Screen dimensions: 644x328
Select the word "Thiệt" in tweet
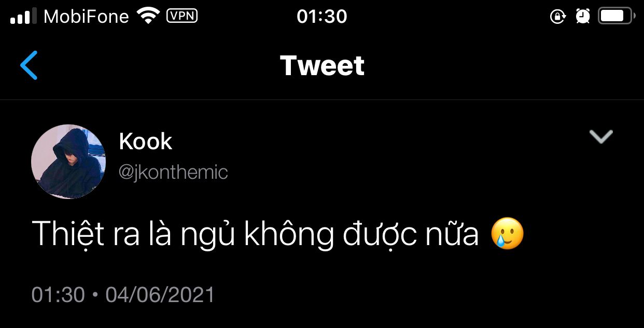[68, 234]
